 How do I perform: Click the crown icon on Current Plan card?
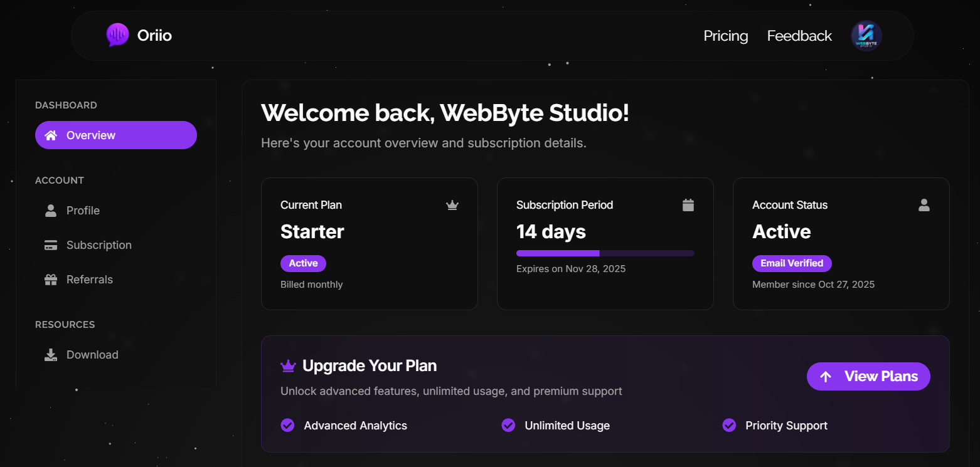click(452, 205)
